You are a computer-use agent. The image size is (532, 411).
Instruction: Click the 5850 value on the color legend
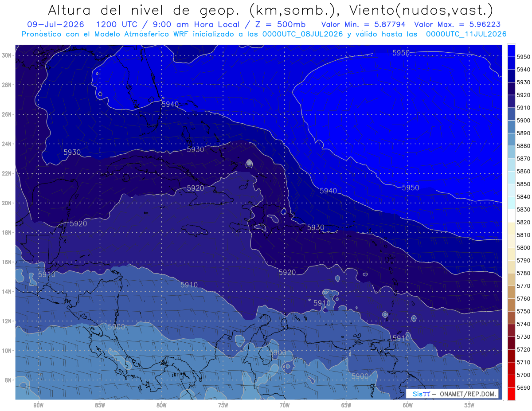[524, 184]
